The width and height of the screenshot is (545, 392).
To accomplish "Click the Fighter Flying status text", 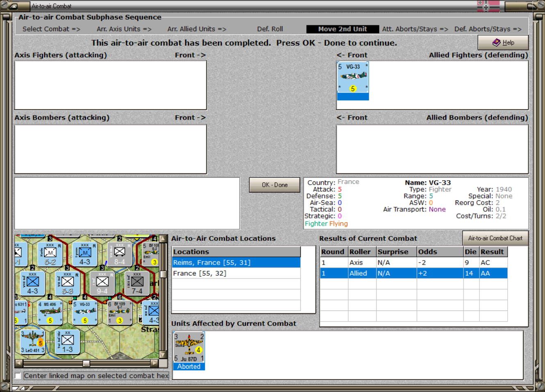I will tap(326, 224).
